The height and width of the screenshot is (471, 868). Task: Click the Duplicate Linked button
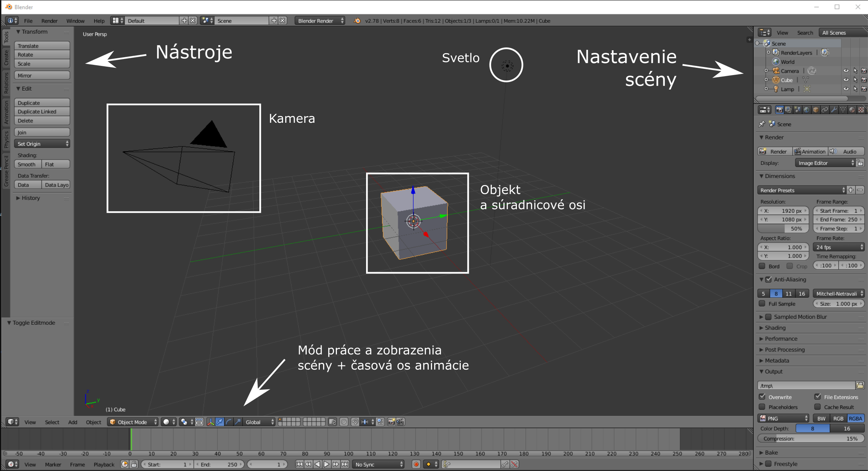point(42,111)
